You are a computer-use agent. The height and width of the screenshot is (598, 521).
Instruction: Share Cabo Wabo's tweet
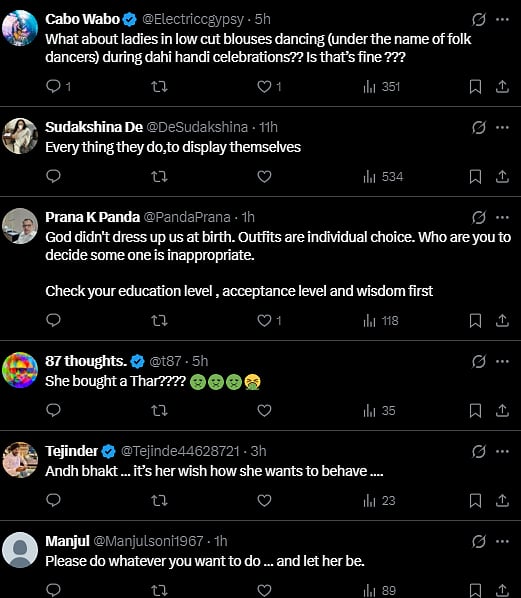(x=502, y=87)
